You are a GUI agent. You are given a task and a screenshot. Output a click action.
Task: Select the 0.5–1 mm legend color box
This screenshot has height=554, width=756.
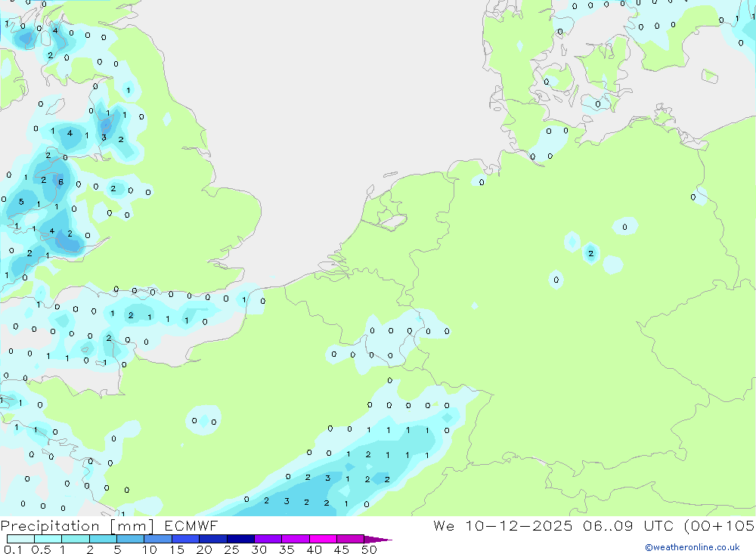pyautogui.click(x=48, y=539)
